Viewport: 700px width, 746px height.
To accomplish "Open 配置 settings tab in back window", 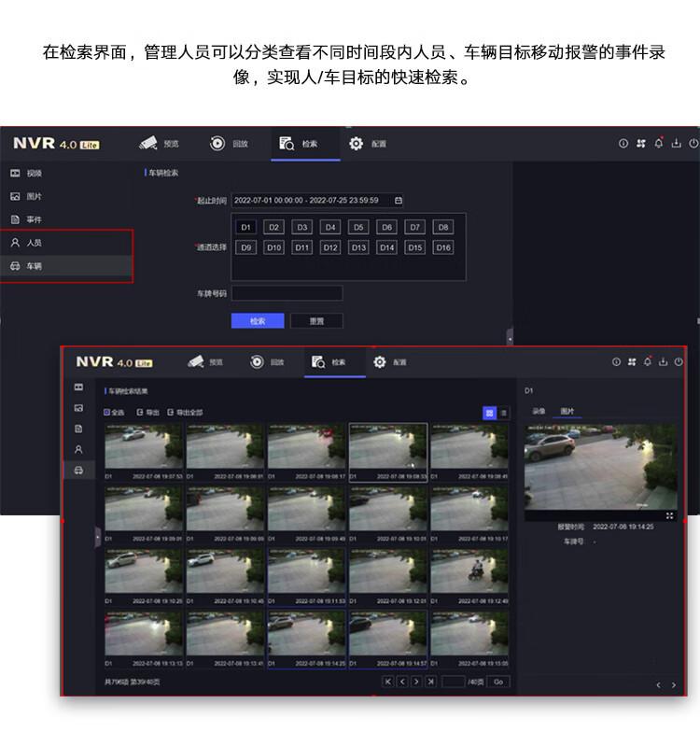I will tap(368, 143).
